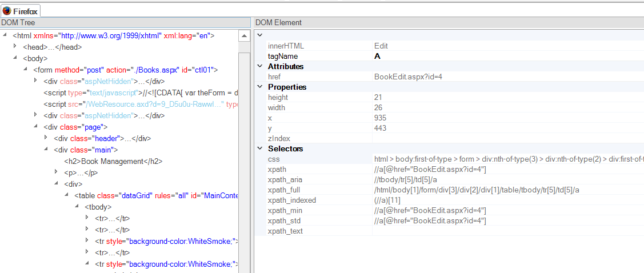Select the h2 Book Management node
This screenshot has height=273, width=644.
point(113,161)
